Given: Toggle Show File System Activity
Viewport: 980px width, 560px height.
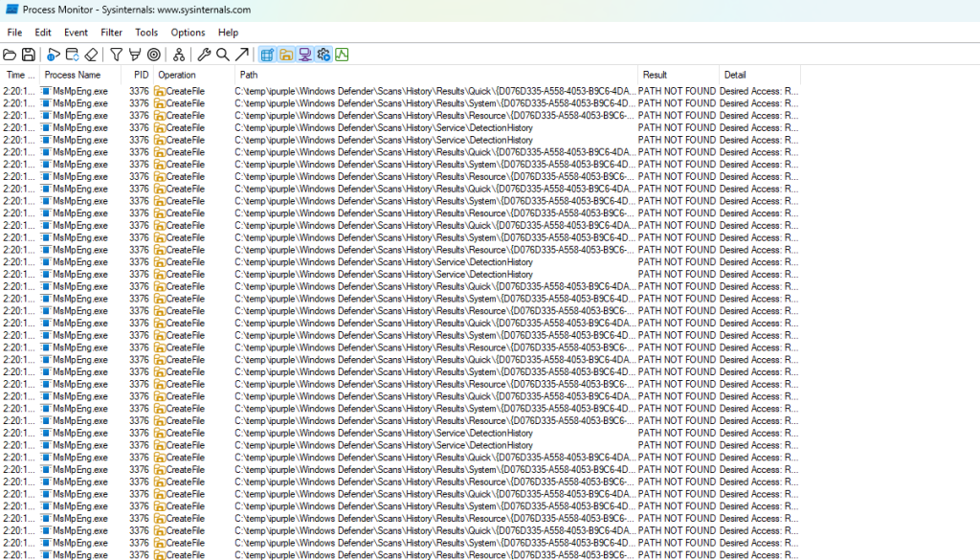Looking at the screenshot, I should click(x=286, y=55).
